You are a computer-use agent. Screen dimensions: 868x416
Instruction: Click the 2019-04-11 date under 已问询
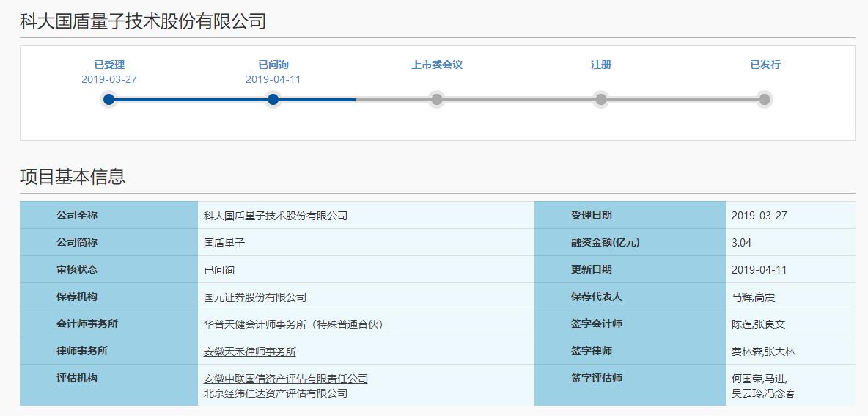coord(273,79)
